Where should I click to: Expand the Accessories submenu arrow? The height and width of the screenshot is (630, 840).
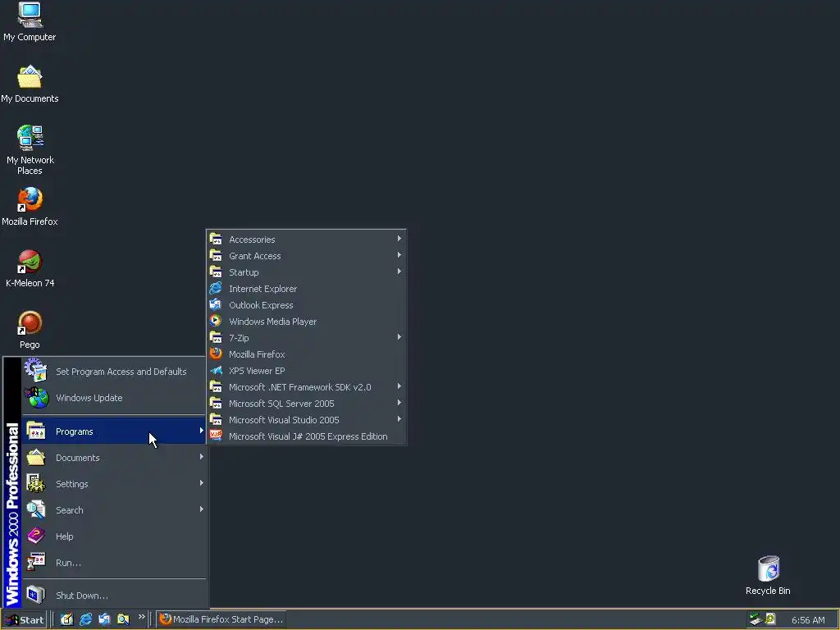tap(399, 239)
